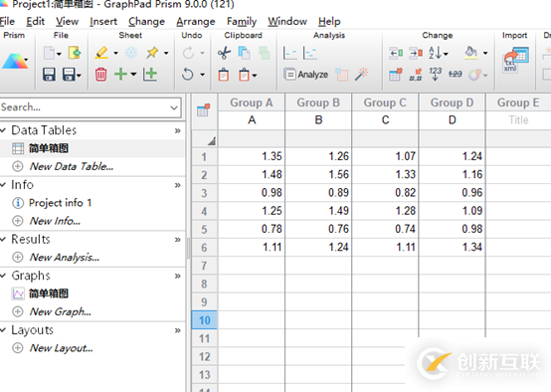Click the red trash delete sheet icon
Viewport: 551px width, 392px height.
point(100,75)
